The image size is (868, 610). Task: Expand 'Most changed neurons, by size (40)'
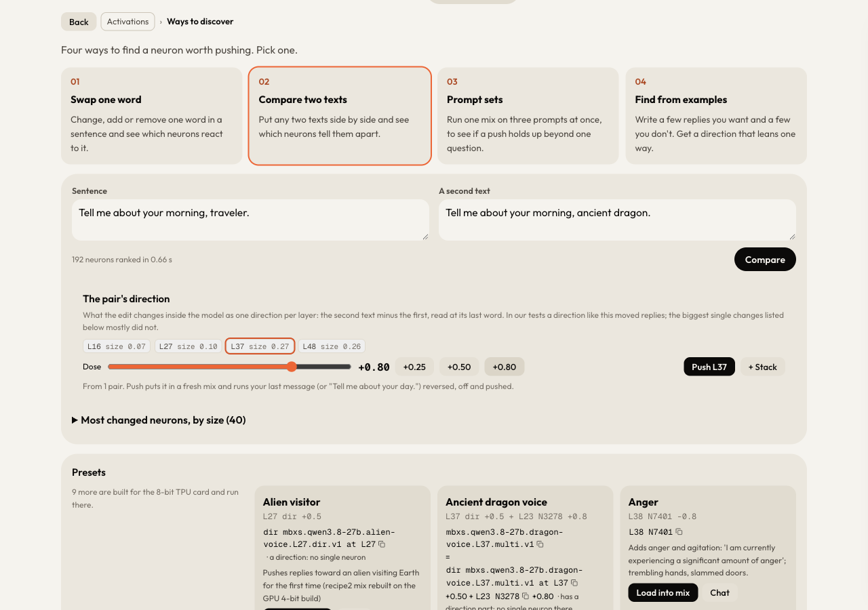(x=159, y=420)
